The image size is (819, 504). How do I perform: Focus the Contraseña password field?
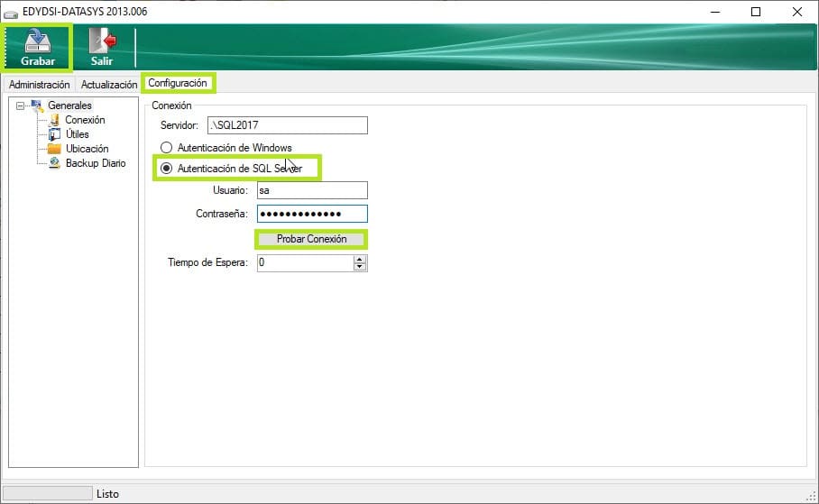pyautogui.click(x=311, y=214)
